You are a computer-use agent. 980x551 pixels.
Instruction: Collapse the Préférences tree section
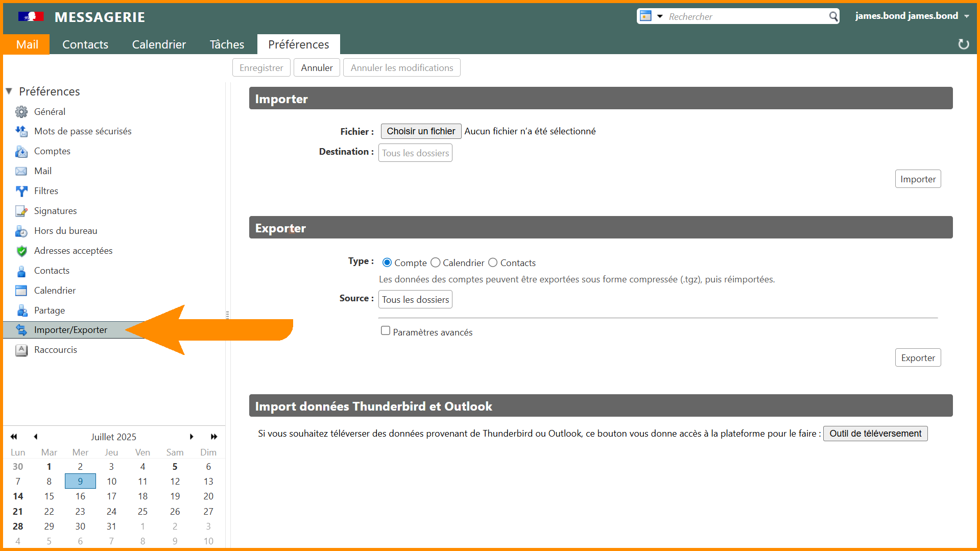point(9,91)
